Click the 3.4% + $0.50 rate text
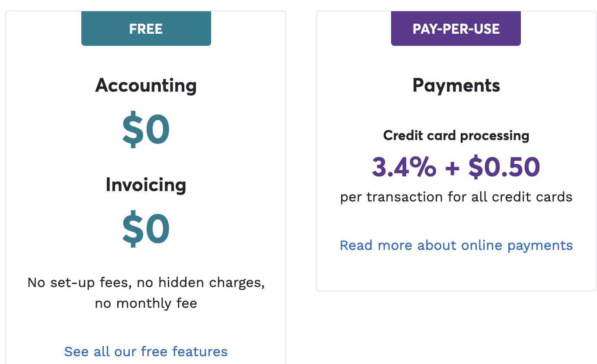597x364 pixels. point(456,167)
